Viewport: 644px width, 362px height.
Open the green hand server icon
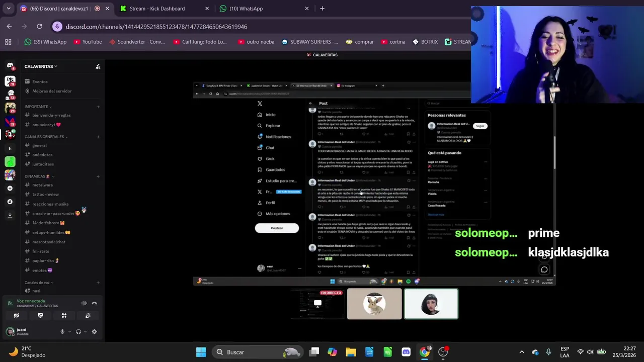pos(10,161)
